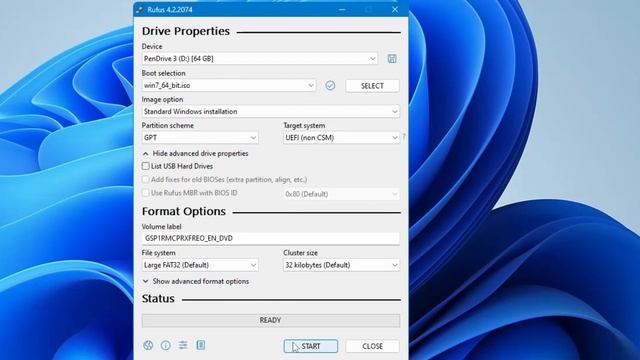Open the Target system dropdown
Image resolution: width=640 pixels, height=360 pixels.
coord(341,138)
